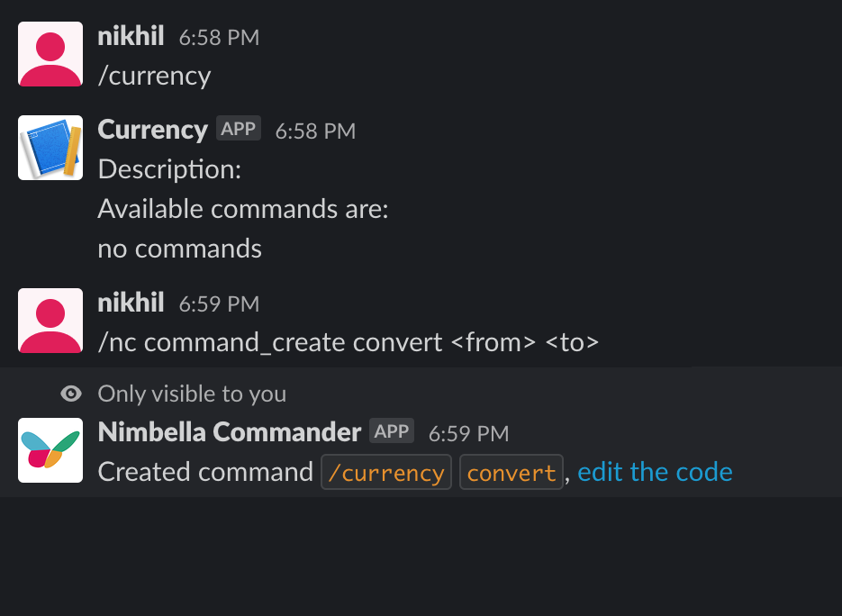Open the "edit the code" link
Image resolution: width=842 pixels, height=616 pixels.
655,472
